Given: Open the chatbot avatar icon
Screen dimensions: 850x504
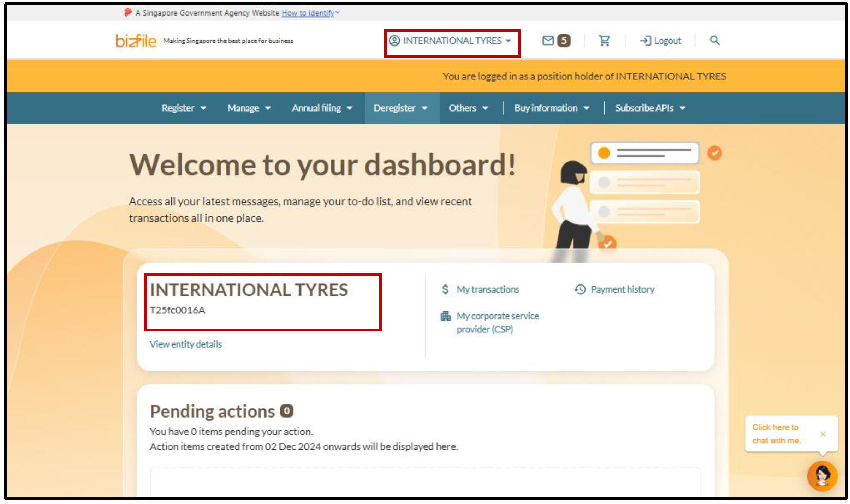Looking at the screenshot, I should 822,476.
